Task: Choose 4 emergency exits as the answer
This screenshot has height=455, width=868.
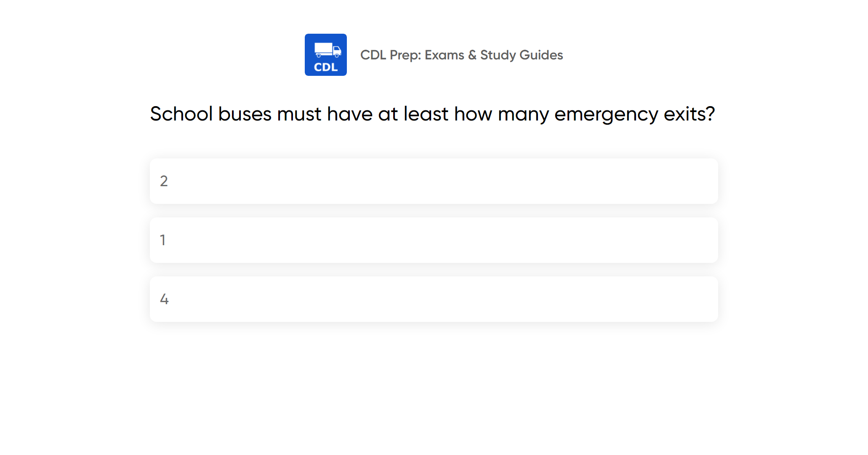Action: [x=434, y=299]
